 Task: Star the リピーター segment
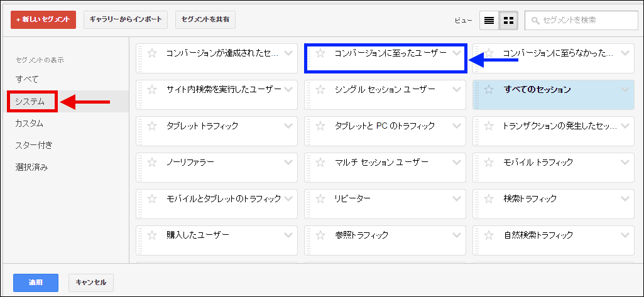320,199
